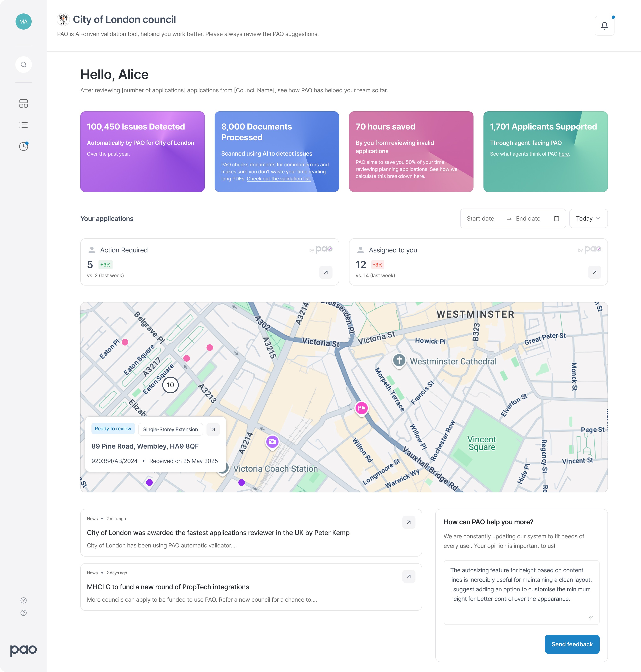Open 'Check out the validation list' link
The width and height of the screenshot is (641, 672).
tap(279, 179)
